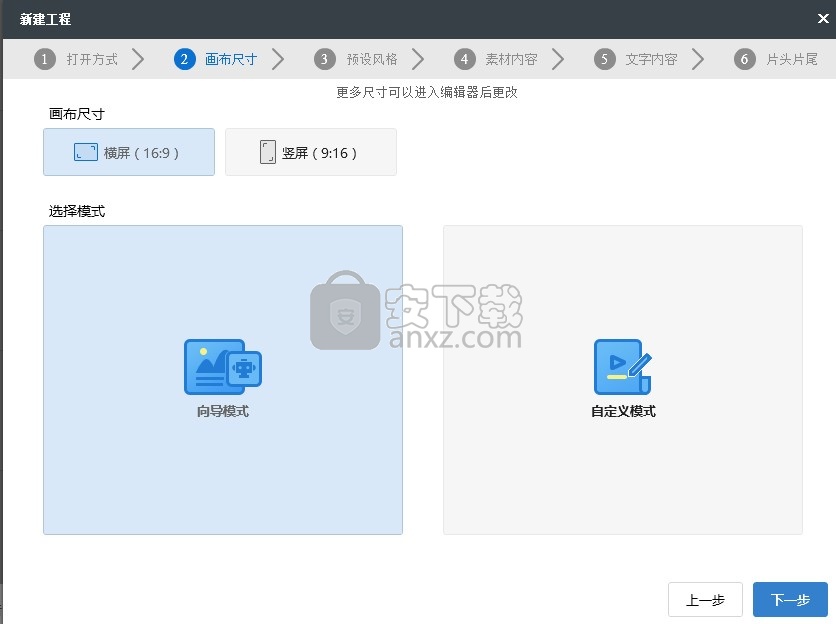This screenshot has height=624, width=836.
Task: Open the 预设风格 step tab
Action: (371, 59)
